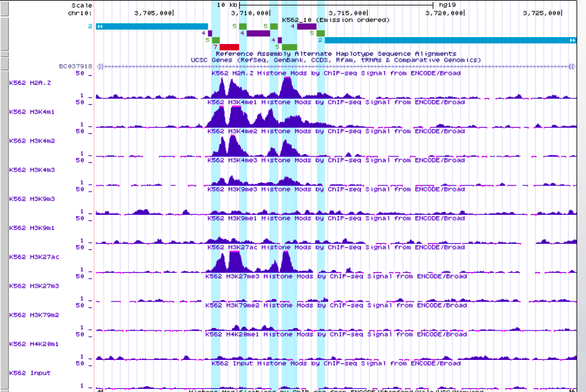Screen dimensions: 586x392
Task: Open K562 H3K4m2 track label
Action: click(x=32, y=141)
